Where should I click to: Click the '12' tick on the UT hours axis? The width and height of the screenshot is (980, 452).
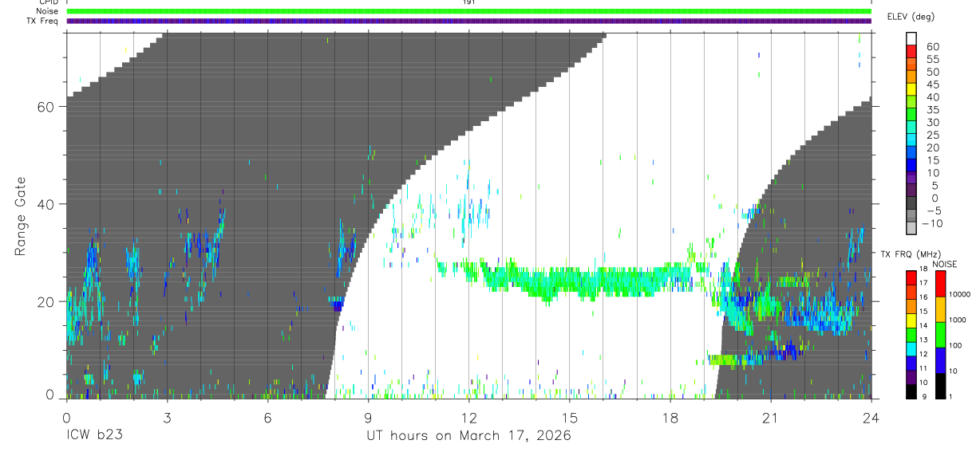[x=468, y=418]
